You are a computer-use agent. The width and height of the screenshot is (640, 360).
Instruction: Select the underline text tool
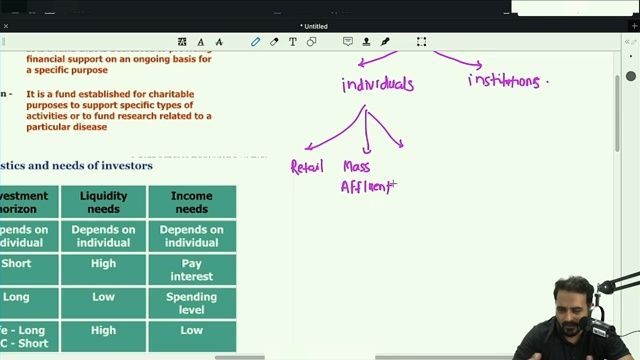201,42
